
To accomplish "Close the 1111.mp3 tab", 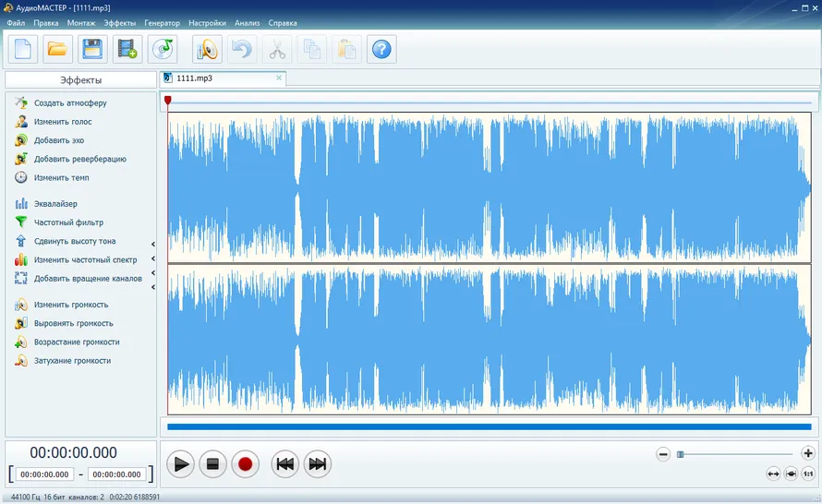I will pos(279,78).
